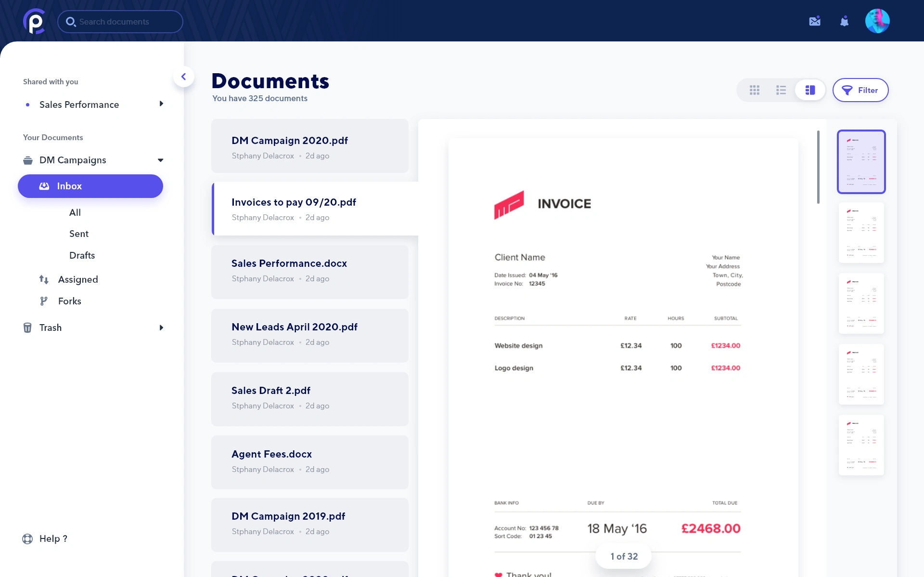
Task: Open the Drafts menu item
Action: (82, 255)
